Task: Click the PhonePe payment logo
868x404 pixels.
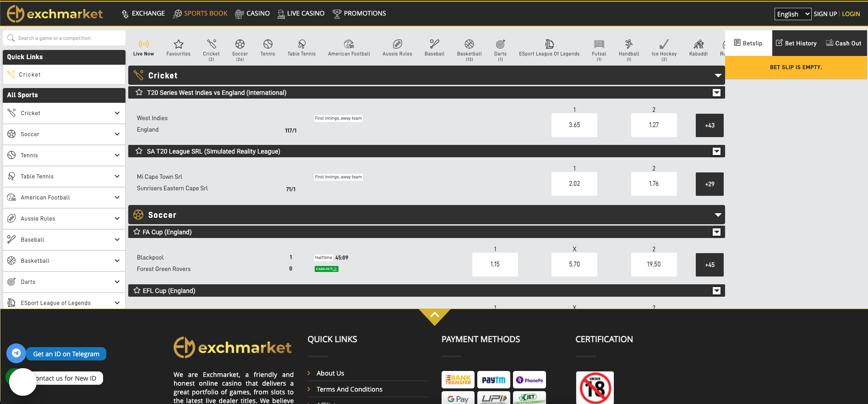Action: [530, 380]
